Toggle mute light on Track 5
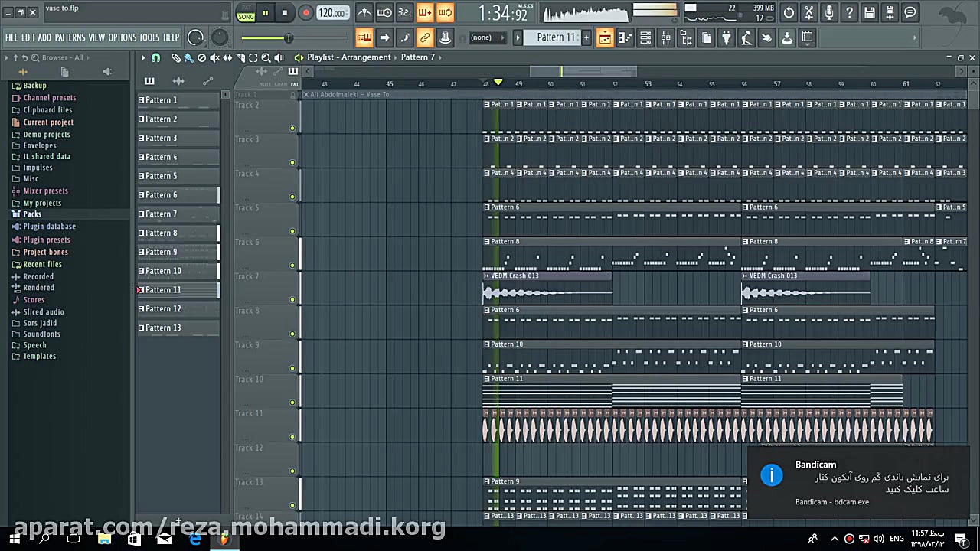This screenshot has height=551, width=980. coord(292,231)
